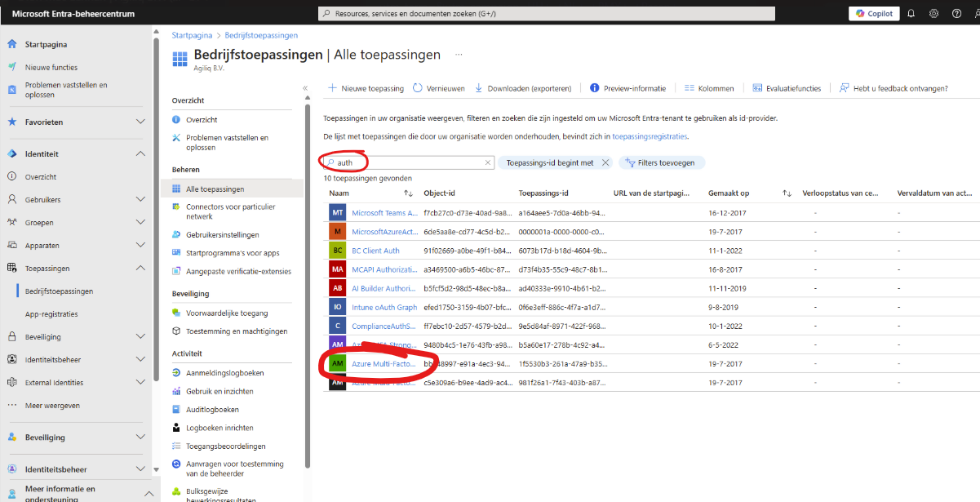
Task: Open the toepassingsregistraties link
Action: [x=649, y=136]
